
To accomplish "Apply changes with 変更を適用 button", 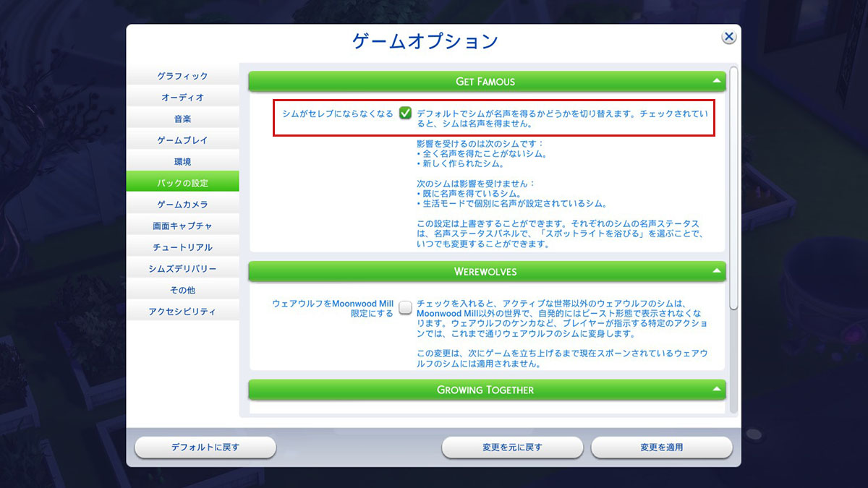I will (x=661, y=448).
